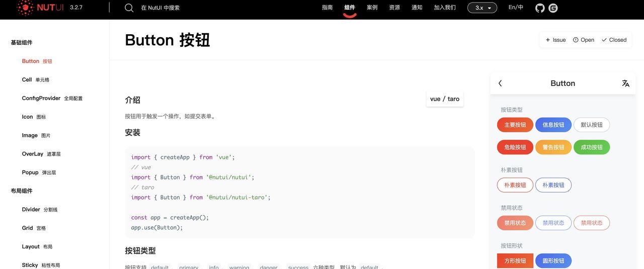Click the solid red 禁用状态 button
Image resolution: width=644 pixels, height=269 pixels.
515,223
